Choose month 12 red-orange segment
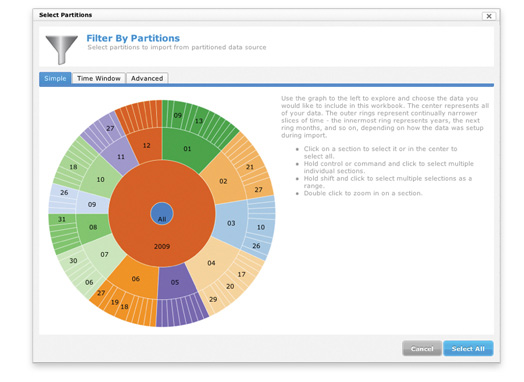The height and width of the screenshot is (382, 524). [146, 145]
